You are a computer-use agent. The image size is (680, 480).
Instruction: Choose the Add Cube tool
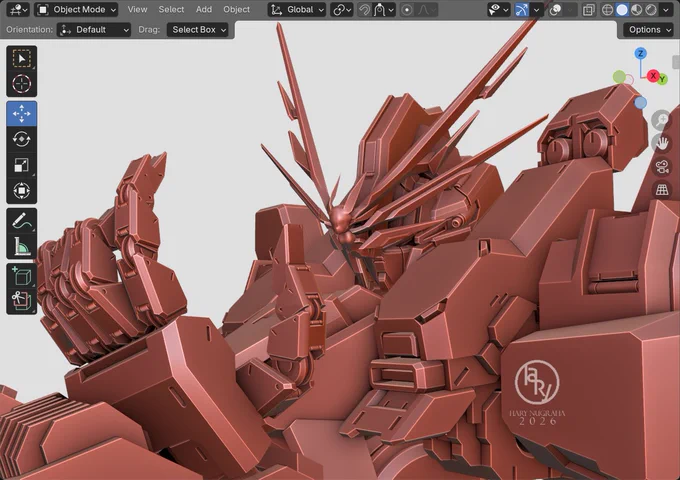point(22,276)
